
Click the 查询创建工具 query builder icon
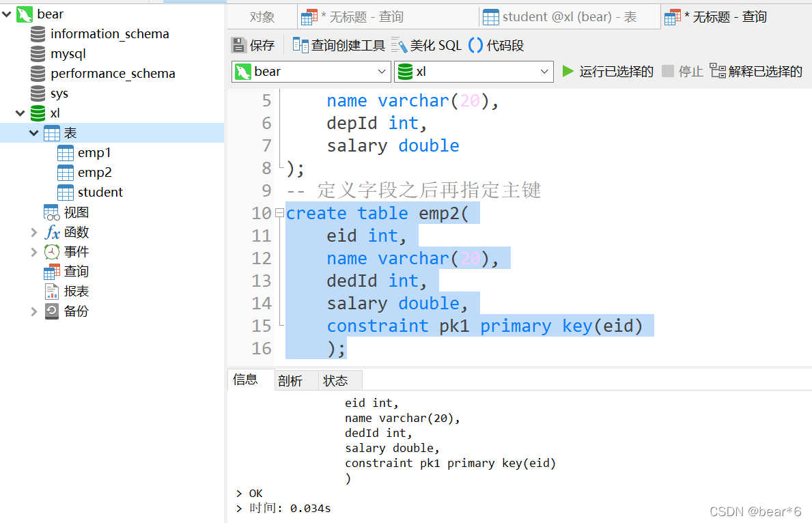300,45
